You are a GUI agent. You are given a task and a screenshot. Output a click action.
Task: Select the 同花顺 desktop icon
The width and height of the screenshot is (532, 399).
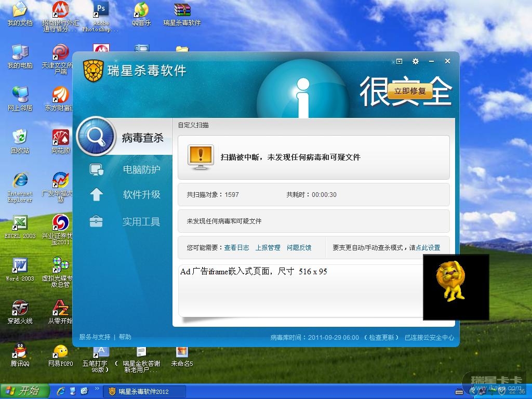click(x=60, y=141)
